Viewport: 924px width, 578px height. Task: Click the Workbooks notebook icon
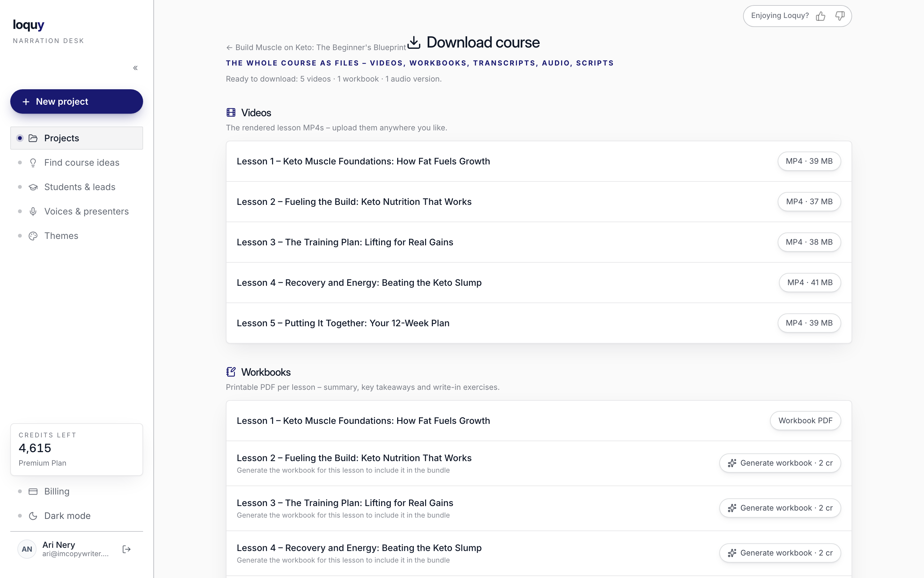pyautogui.click(x=231, y=372)
